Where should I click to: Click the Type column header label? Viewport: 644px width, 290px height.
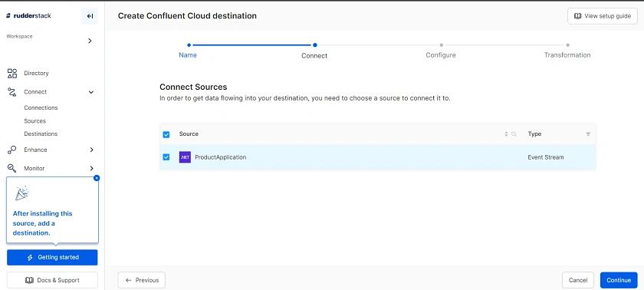pos(534,134)
